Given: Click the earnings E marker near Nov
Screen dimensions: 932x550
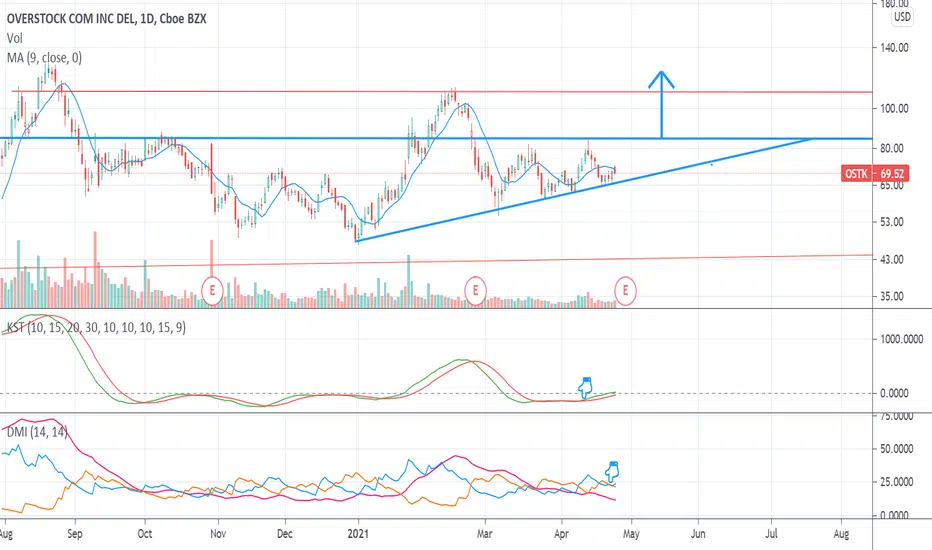Looking at the screenshot, I should (212, 291).
